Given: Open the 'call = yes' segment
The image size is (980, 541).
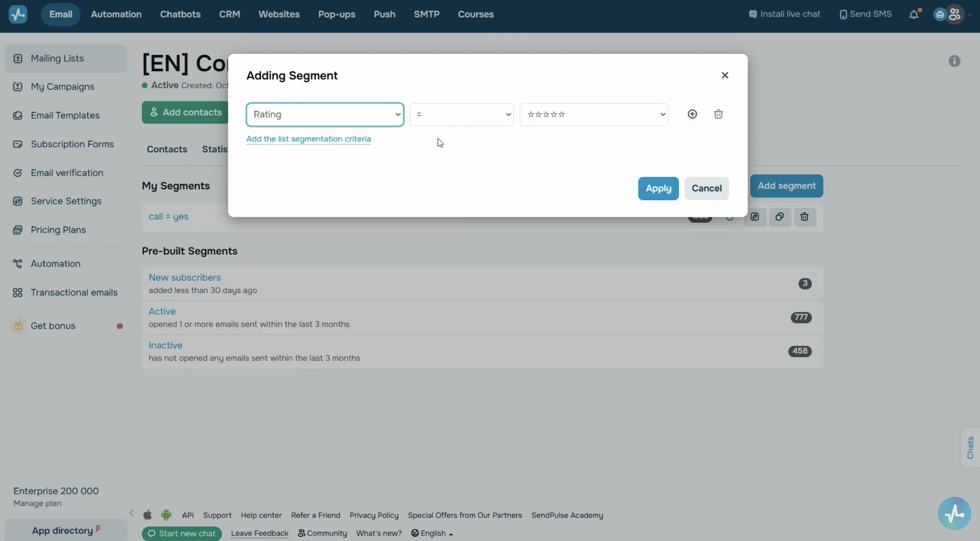Looking at the screenshot, I should click(168, 217).
